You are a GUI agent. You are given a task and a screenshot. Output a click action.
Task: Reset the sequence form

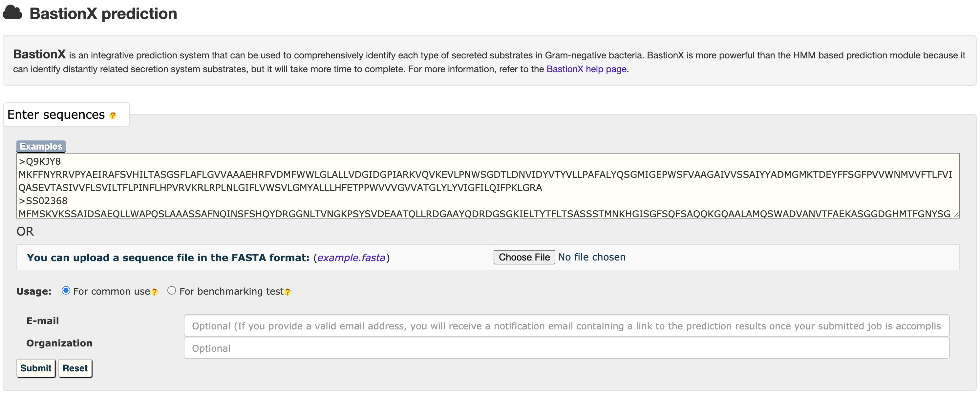click(75, 368)
